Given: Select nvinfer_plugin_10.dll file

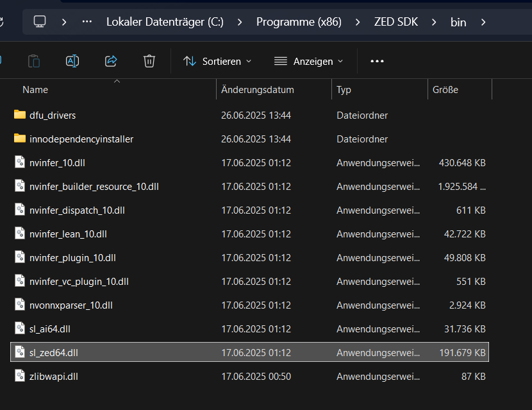Looking at the screenshot, I should (249, 258).
